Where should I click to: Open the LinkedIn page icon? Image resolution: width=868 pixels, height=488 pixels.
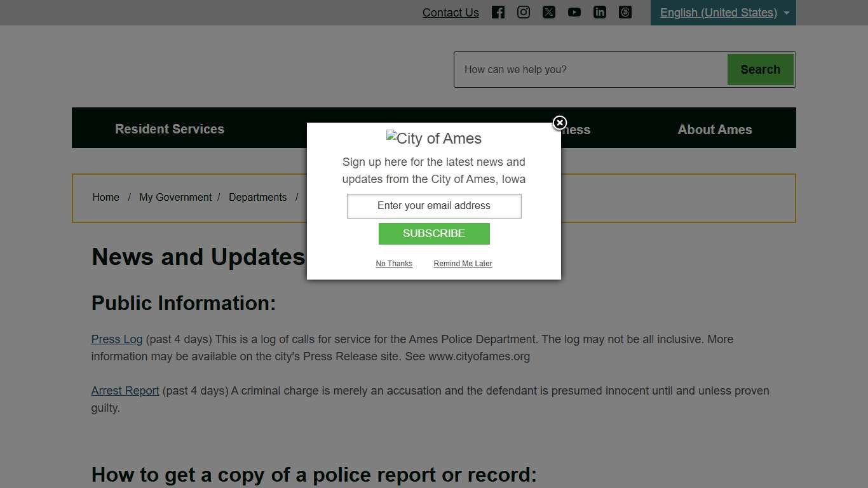click(x=600, y=12)
